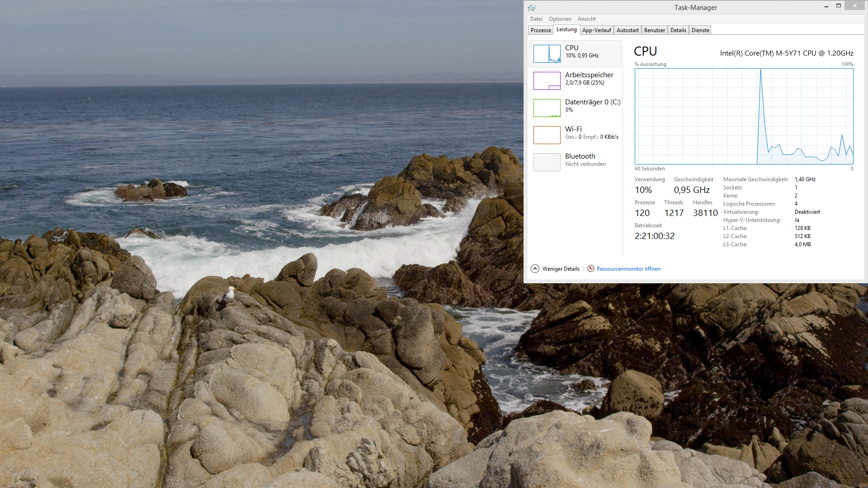Switch to the App-Verlauf tab
The width and height of the screenshot is (868, 488).
596,30
